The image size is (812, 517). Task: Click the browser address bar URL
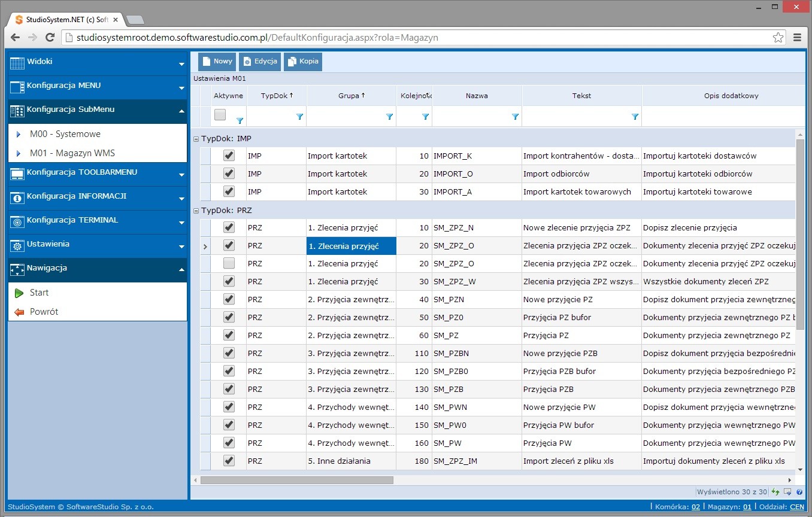(257, 37)
